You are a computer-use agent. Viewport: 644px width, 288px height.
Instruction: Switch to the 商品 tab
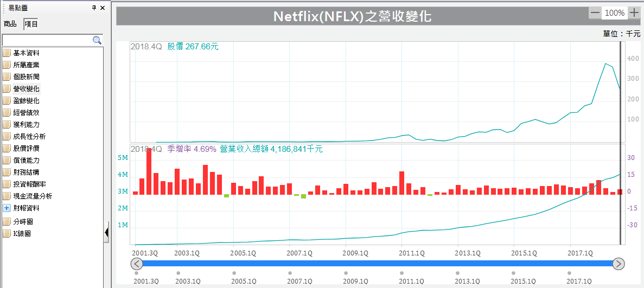(x=10, y=24)
